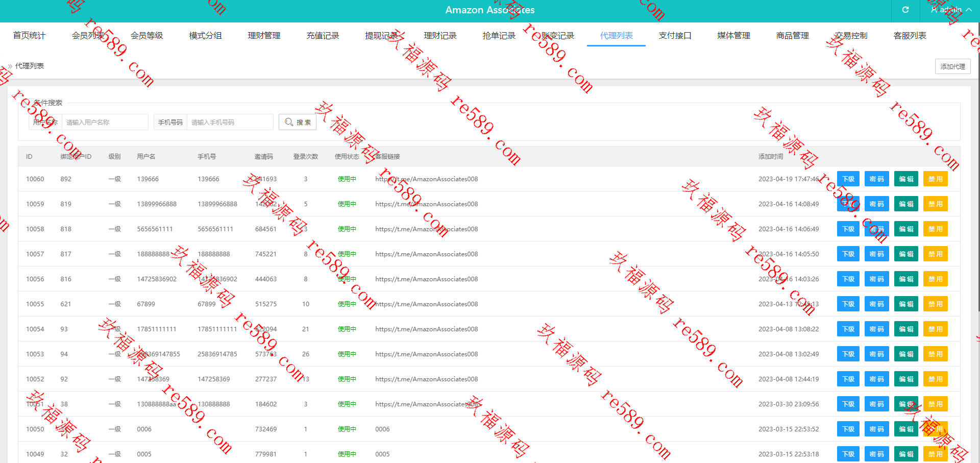This screenshot has height=463, width=980.
Task: Click the 邀请码 column header
Action: pos(263,156)
